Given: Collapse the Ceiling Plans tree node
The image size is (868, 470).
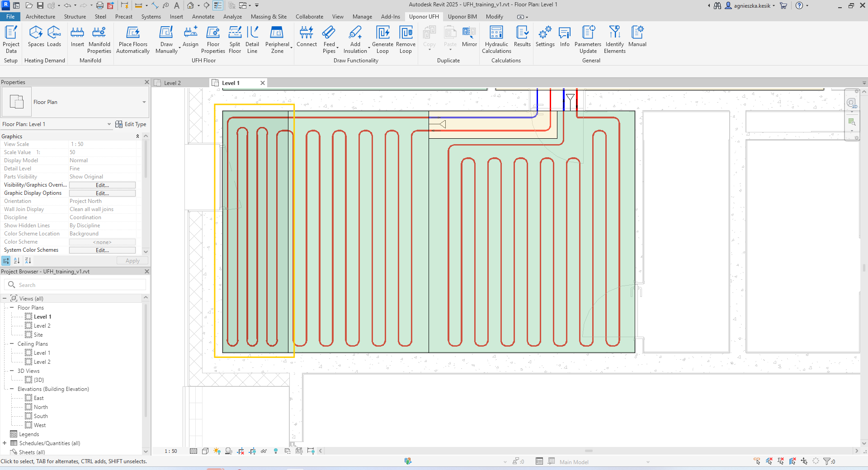Looking at the screenshot, I should click(12, 343).
